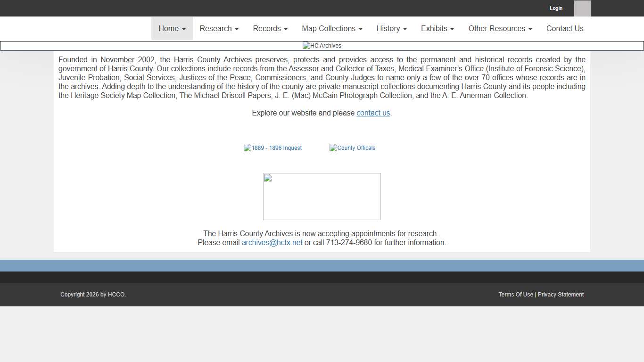Open the 1889 - 1896 Inquest image link
This screenshot has height=362, width=644.
(x=272, y=148)
